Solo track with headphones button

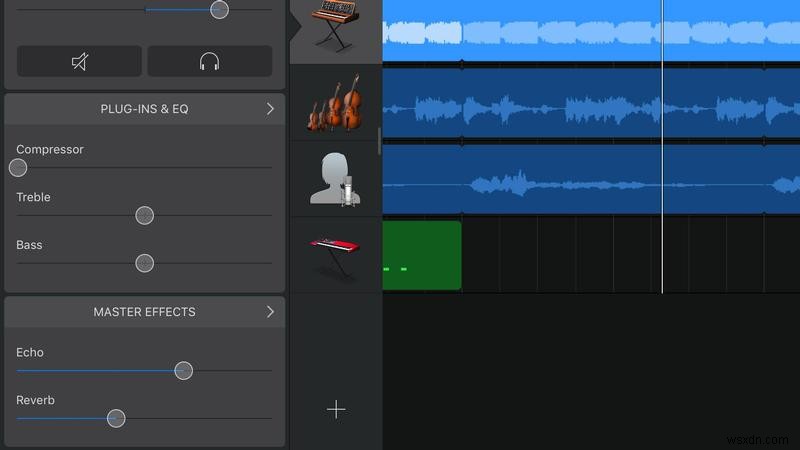point(210,61)
